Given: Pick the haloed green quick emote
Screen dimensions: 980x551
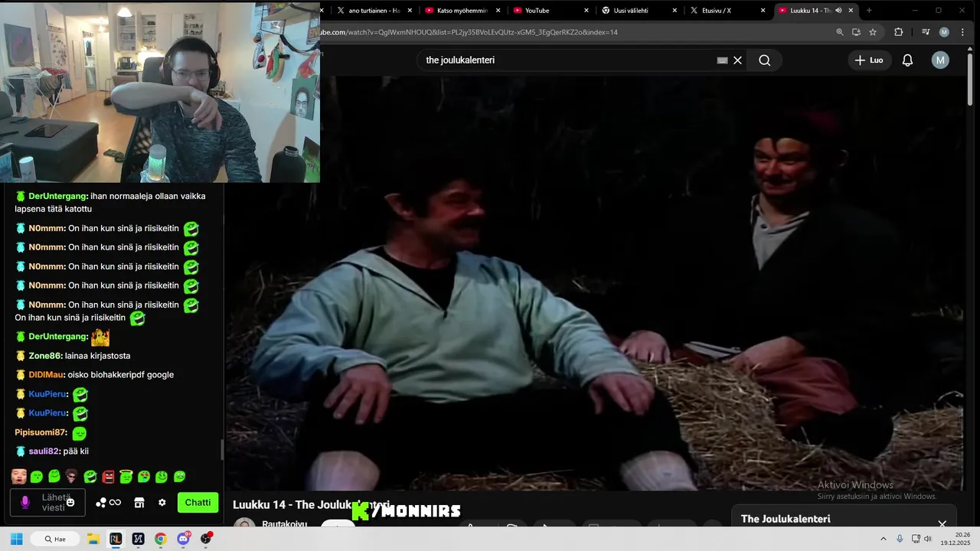Looking at the screenshot, I should coord(126,477).
